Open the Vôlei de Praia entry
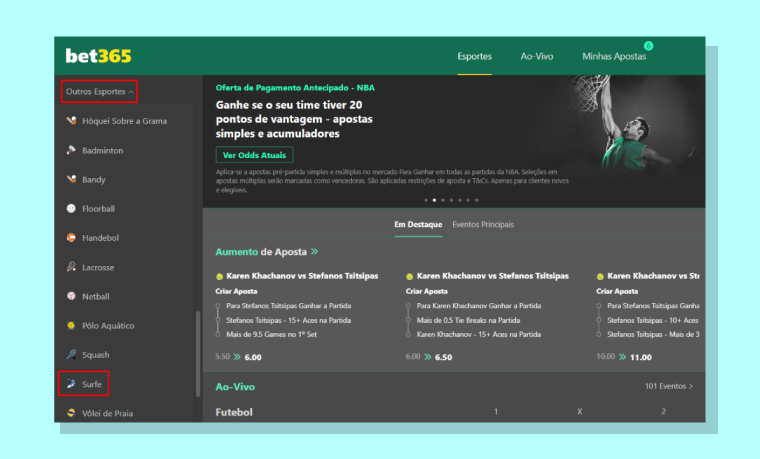The height and width of the screenshot is (459, 760). coord(107,413)
